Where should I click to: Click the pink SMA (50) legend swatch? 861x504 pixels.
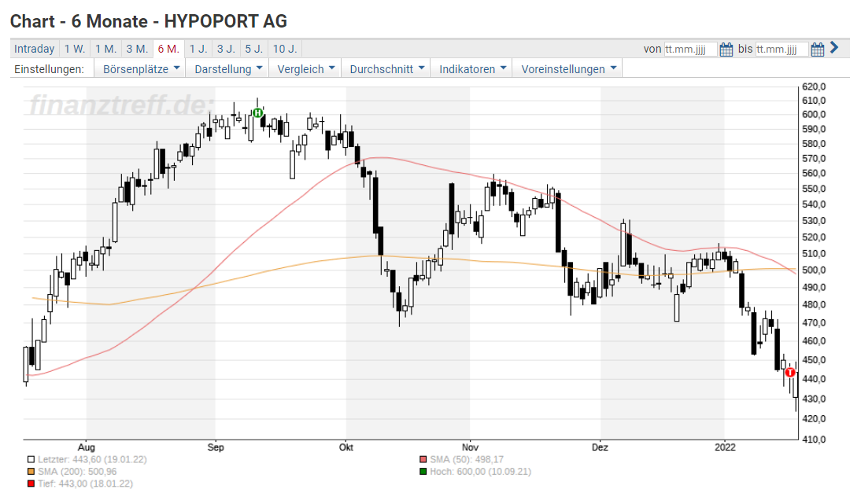pos(423,460)
